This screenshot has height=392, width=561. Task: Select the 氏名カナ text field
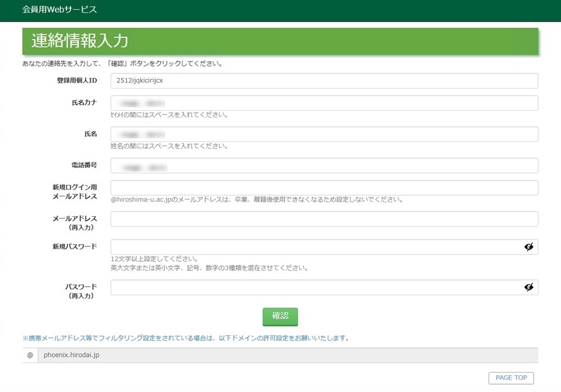click(x=324, y=103)
